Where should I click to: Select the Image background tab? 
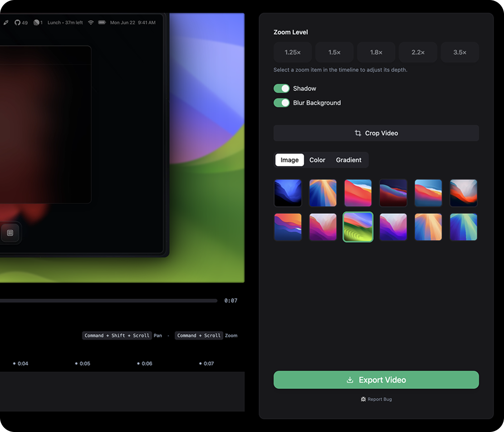point(289,160)
